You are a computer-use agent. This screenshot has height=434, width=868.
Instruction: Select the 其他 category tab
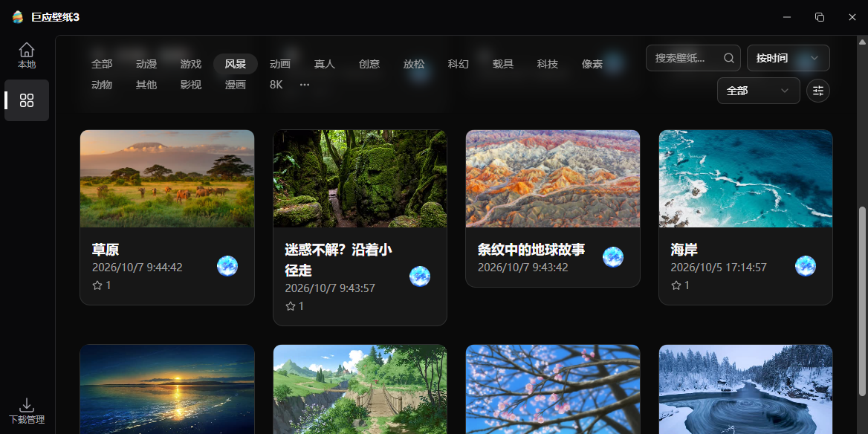pos(146,85)
